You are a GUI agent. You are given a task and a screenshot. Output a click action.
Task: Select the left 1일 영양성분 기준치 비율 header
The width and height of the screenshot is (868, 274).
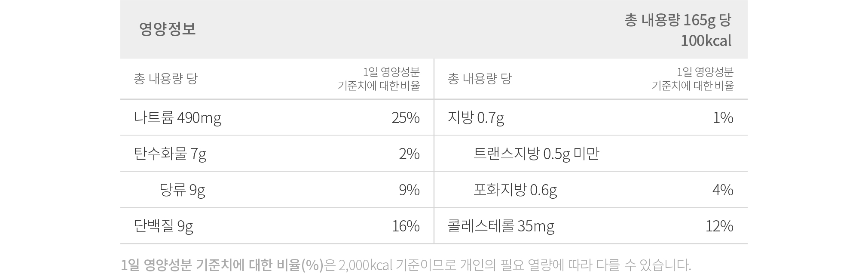[x=379, y=79]
